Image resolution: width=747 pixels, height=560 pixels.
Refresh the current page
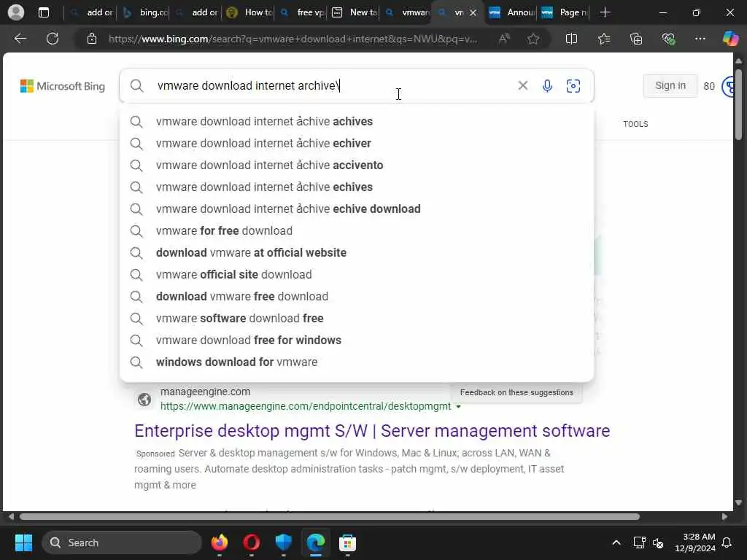click(x=53, y=39)
